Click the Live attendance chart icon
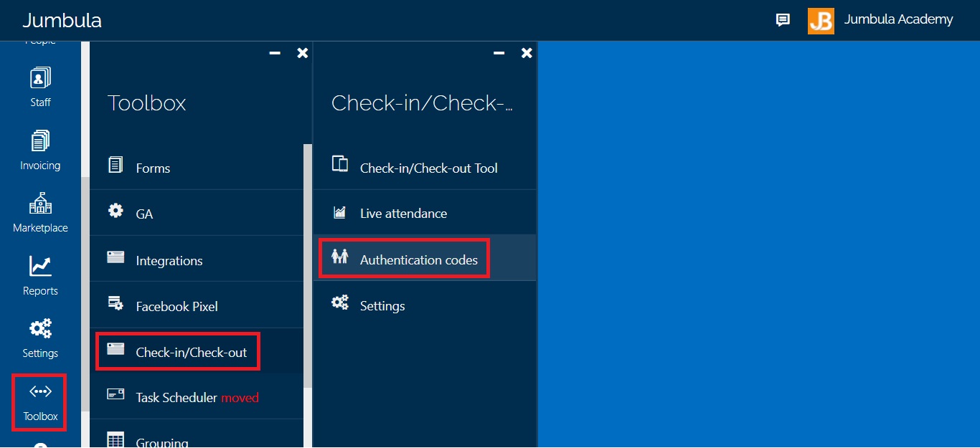 click(x=340, y=212)
